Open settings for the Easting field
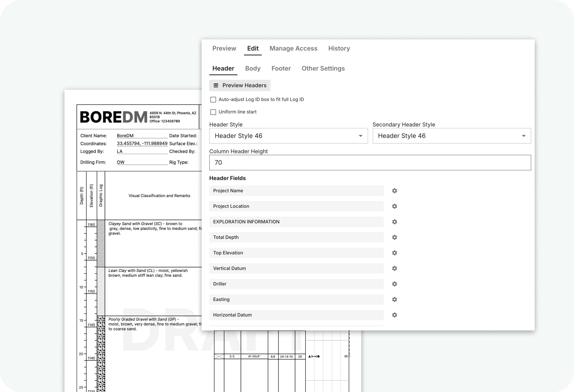 tap(394, 299)
